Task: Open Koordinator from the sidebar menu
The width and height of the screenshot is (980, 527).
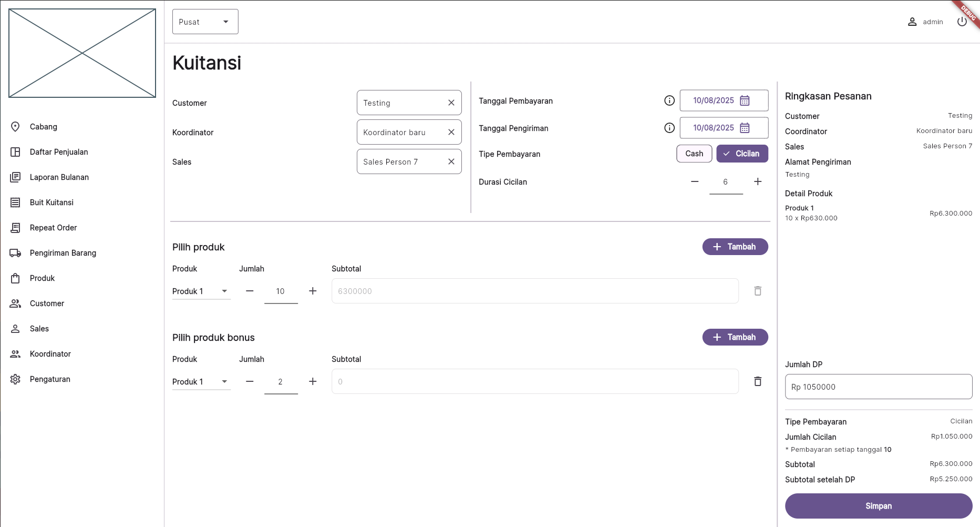Action: (x=16, y=353)
